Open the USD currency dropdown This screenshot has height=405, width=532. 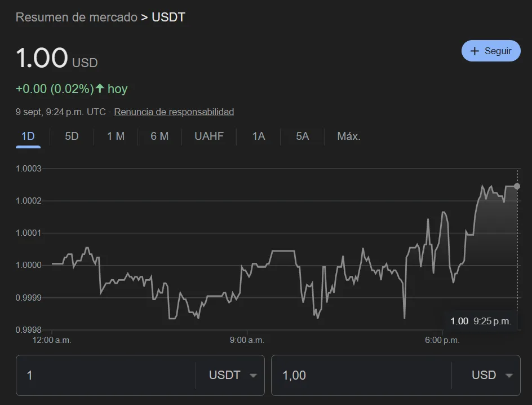pos(492,375)
